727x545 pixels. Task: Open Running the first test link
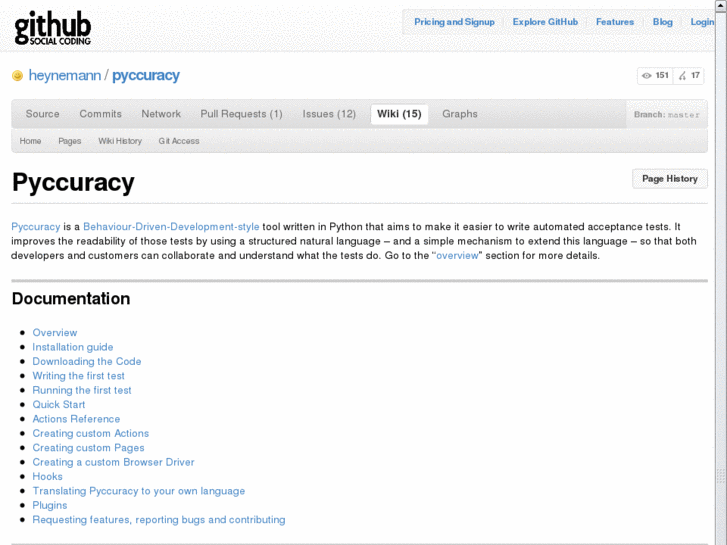tap(82, 390)
